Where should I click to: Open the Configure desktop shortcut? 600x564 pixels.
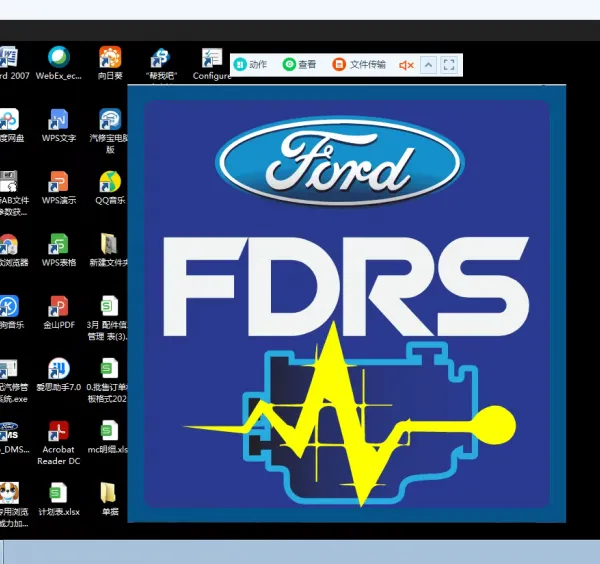(x=212, y=64)
